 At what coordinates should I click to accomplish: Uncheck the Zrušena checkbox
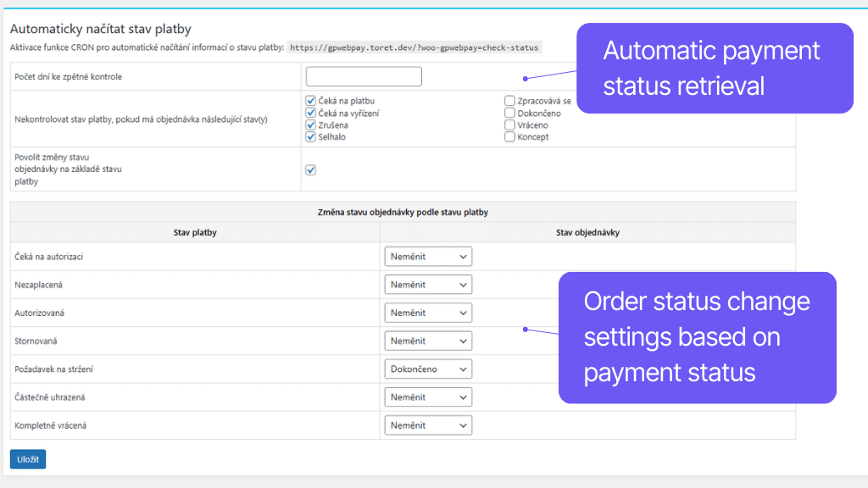coord(310,125)
